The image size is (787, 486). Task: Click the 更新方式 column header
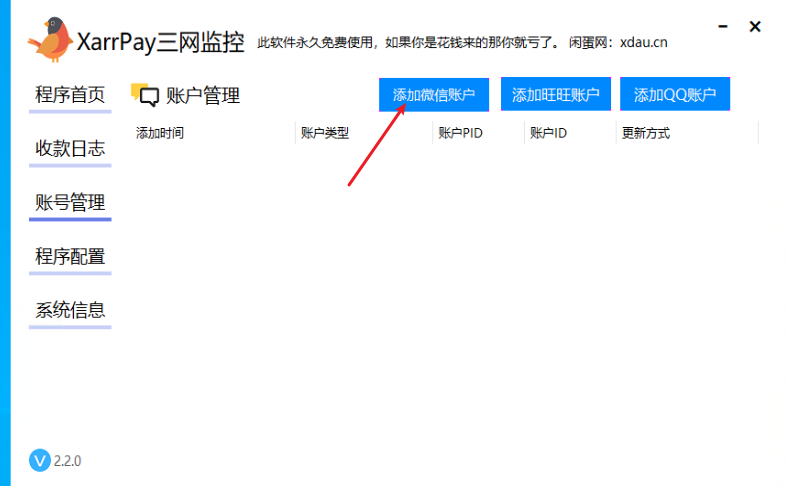645,133
